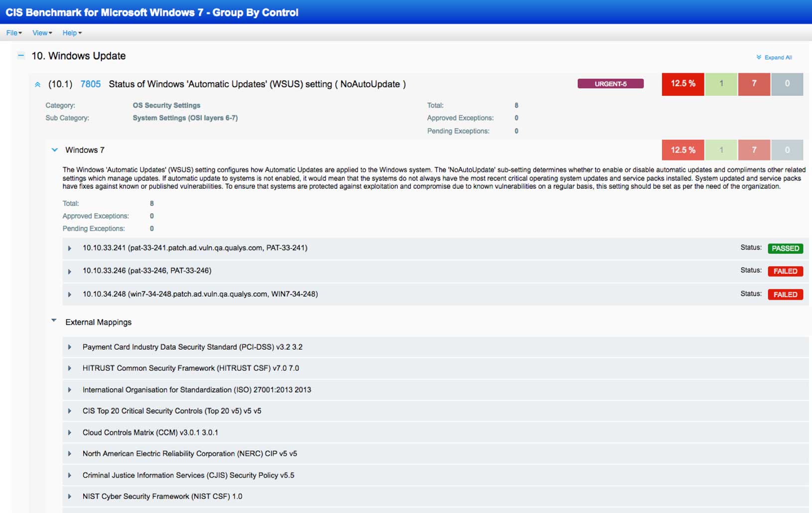Open the File menu
Viewport: 812px width, 513px height.
13,33
